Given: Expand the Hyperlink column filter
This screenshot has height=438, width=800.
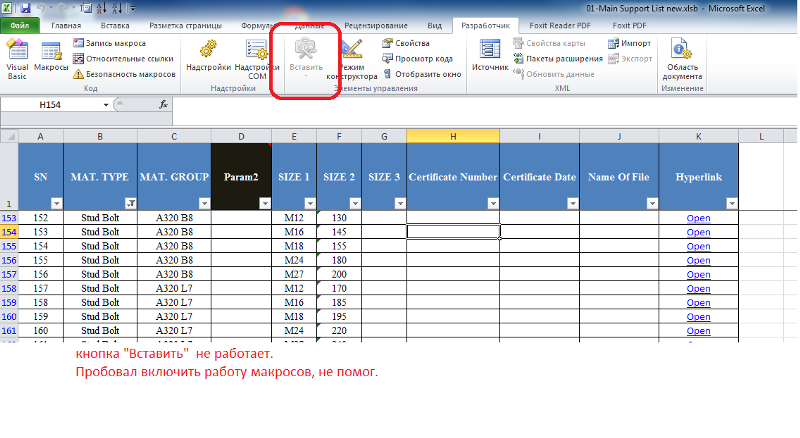Looking at the screenshot, I should 731,203.
